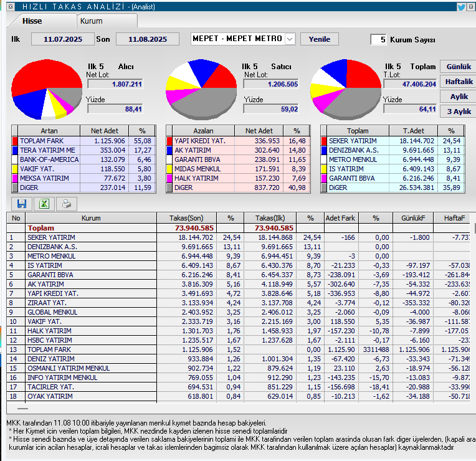Click the Satıcı Net Lot value 1.206.505

271,84
